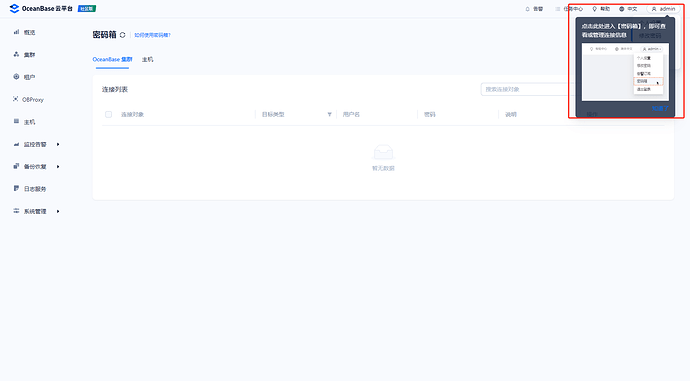690x381 pixels.
Task: Select the 租户 tenant icon in sidebar
Action: [16, 77]
